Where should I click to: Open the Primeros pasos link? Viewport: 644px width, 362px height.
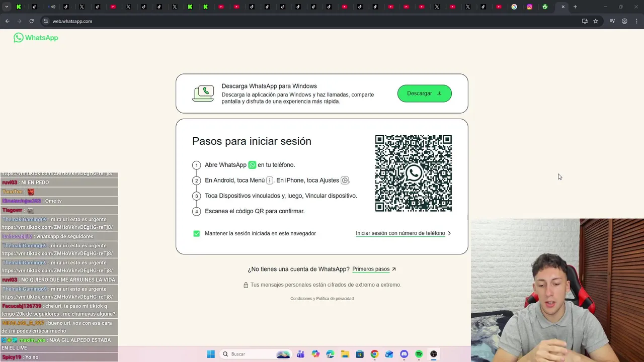click(371, 269)
